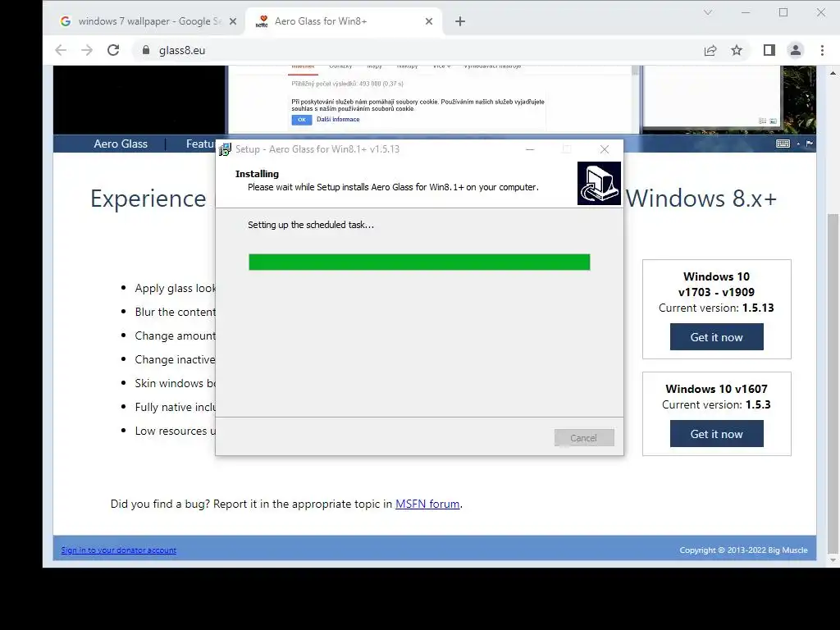The width and height of the screenshot is (840, 630).
Task: Switch to the windows 7 wallpaper Google tab
Action: tap(148, 21)
